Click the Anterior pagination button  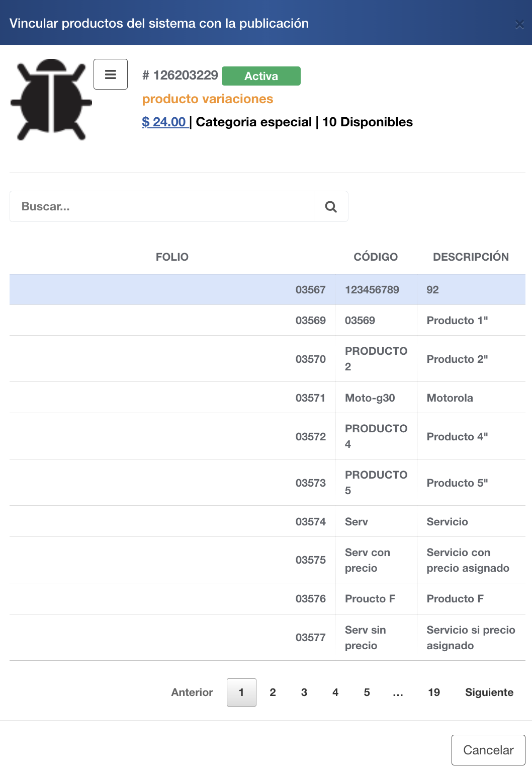point(192,692)
